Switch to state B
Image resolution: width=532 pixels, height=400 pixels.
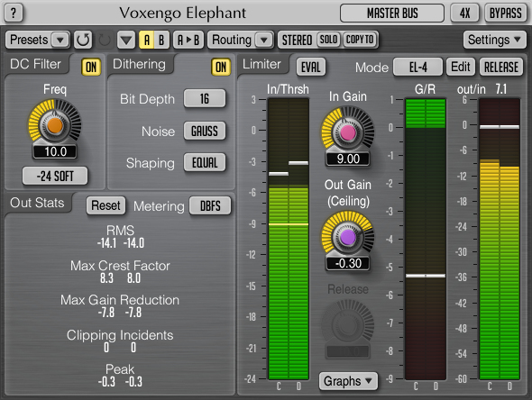pyautogui.click(x=161, y=40)
